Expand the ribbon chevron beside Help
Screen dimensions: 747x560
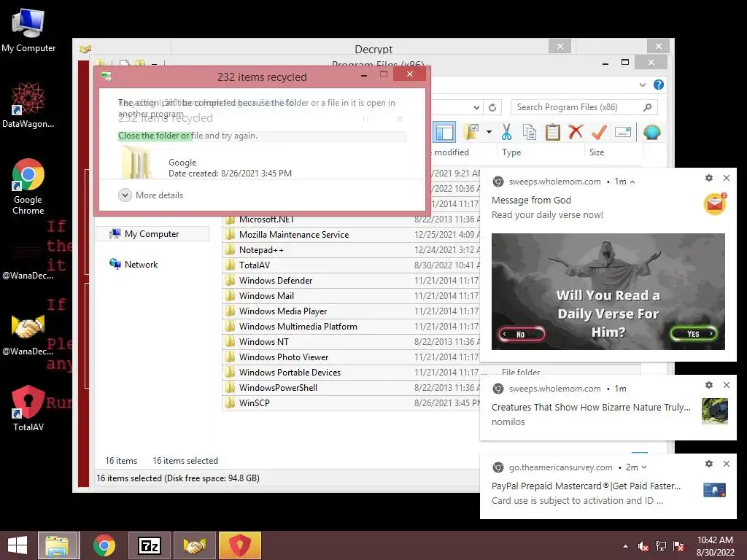click(642, 85)
